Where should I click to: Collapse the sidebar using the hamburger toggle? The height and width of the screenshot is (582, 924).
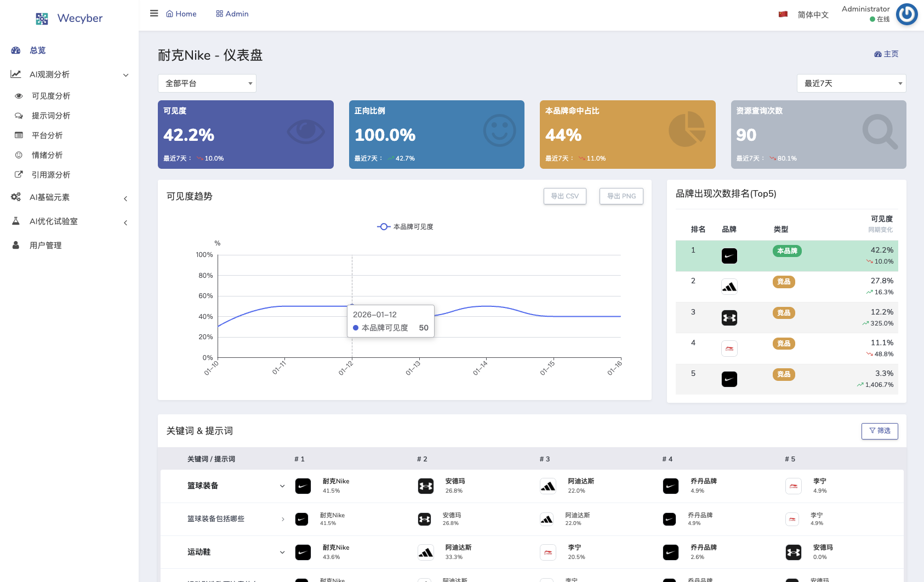coord(154,13)
